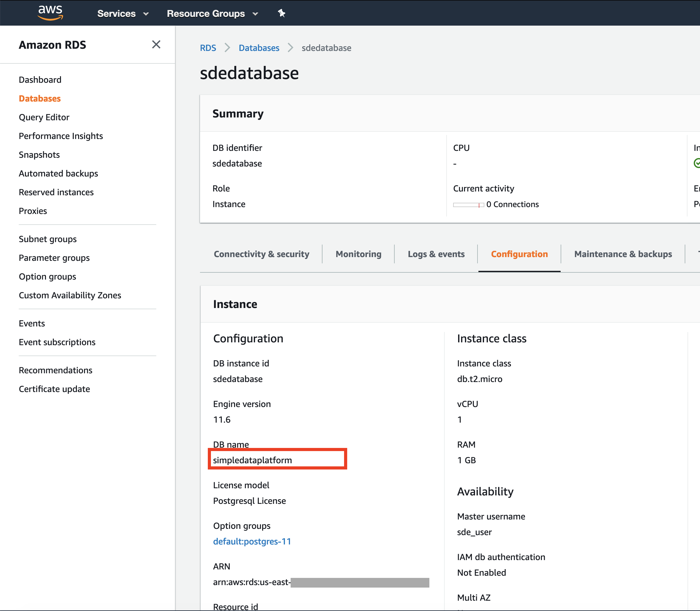Click the DB name value simpledataplatform
Image resolution: width=700 pixels, height=611 pixels.
point(252,460)
